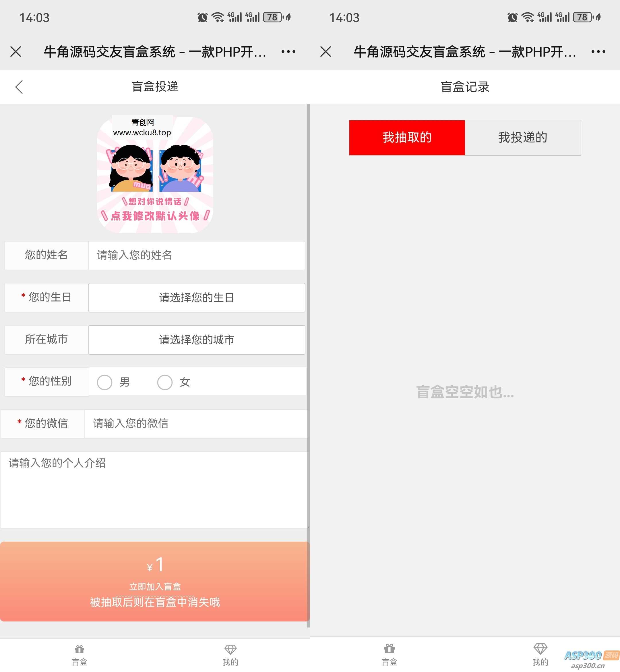Close the left webview with the X icon
Image resolution: width=620 pixels, height=672 pixels.
[15, 52]
